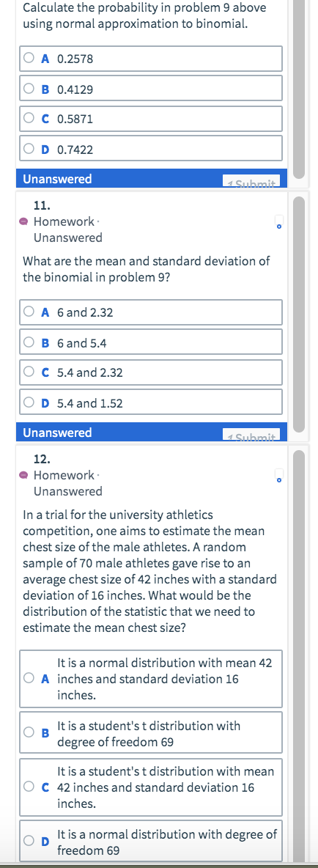The height and width of the screenshot is (868, 318).
Task: Open the bookmark icon for question 12
Action: click(279, 476)
